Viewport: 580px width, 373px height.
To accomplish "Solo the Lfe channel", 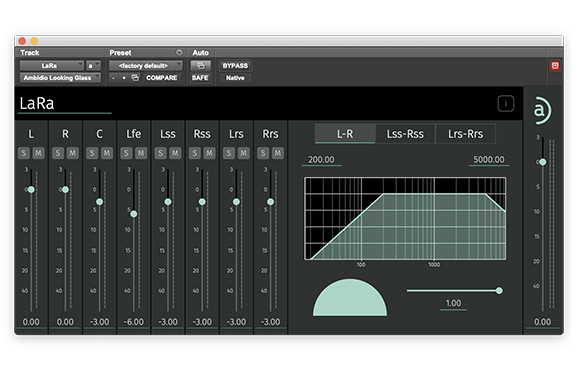I will click(x=126, y=153).
